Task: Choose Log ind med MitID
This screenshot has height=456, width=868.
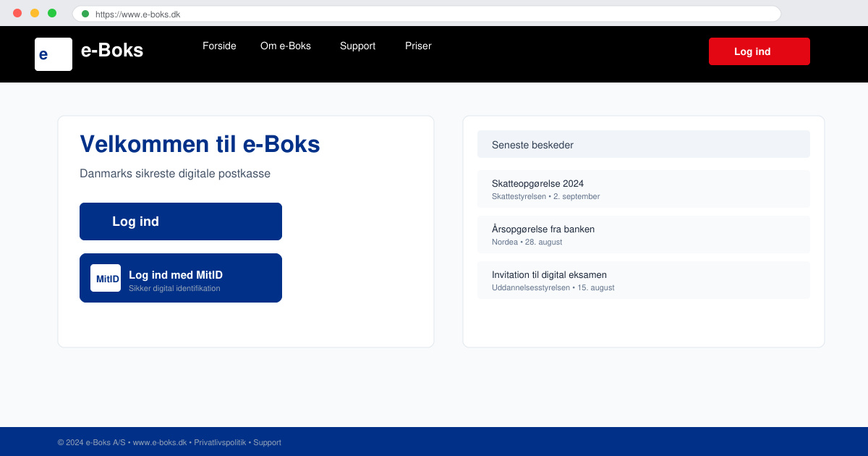Action: (181, 278)
